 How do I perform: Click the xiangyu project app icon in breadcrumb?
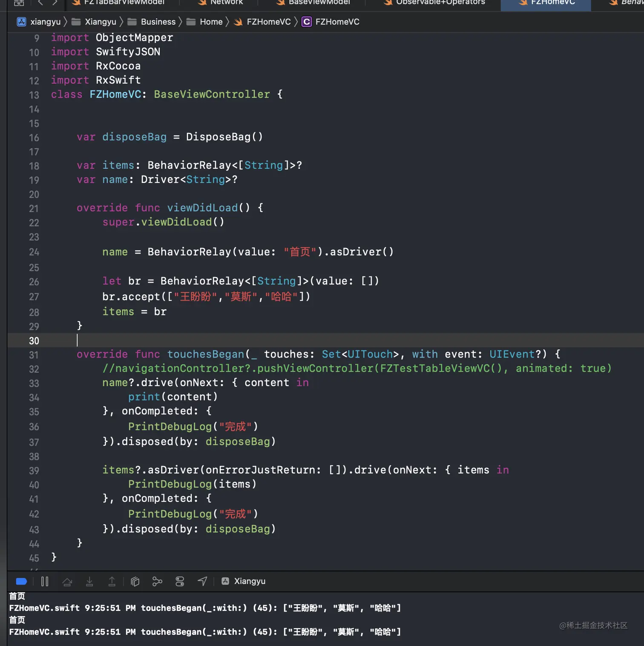click(21, 22)
